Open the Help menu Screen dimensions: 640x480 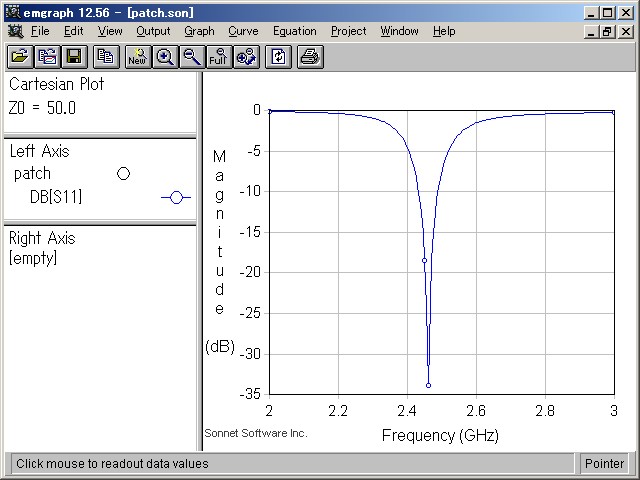tap(444, 31)
